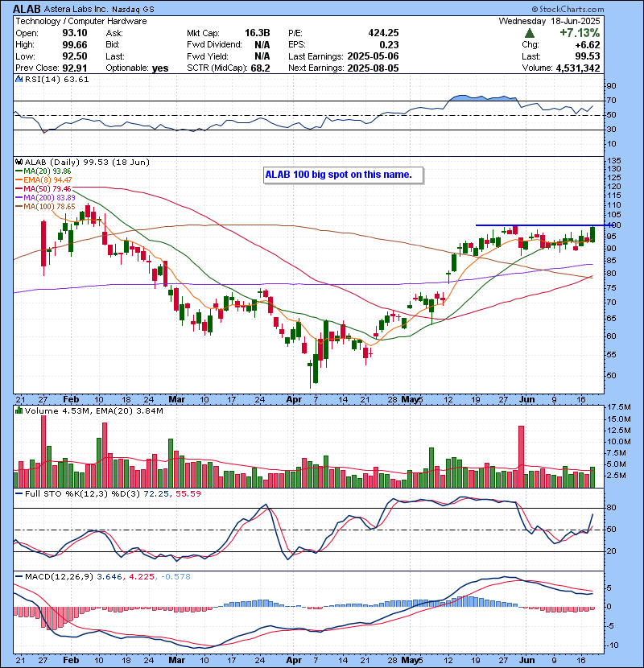Click the MA(100) 78.65 legend entry
Screen dimensions: 644x668
click(x=45, y=207)
